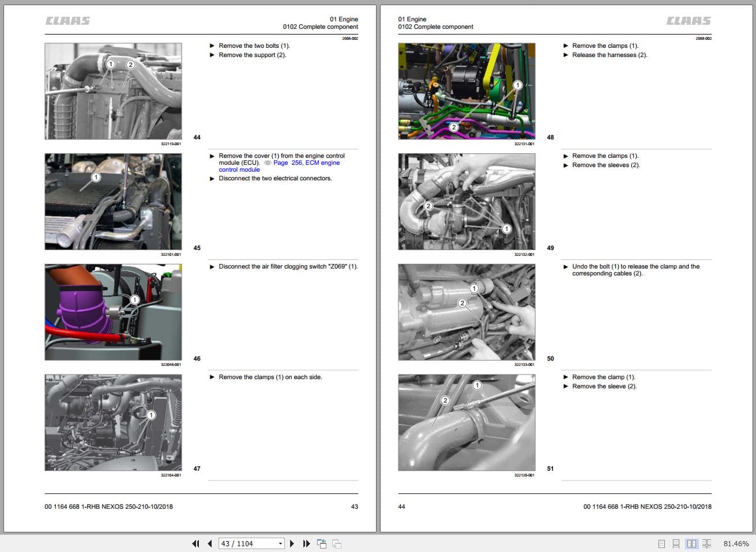This screenshot has height=552, width=756.
Task: Click the next view navigation icon
Action: 337,543
